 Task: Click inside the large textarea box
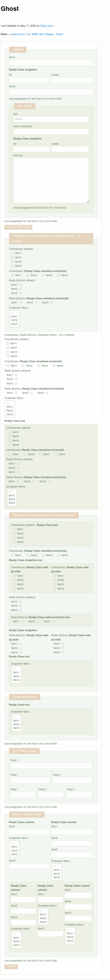51,180
